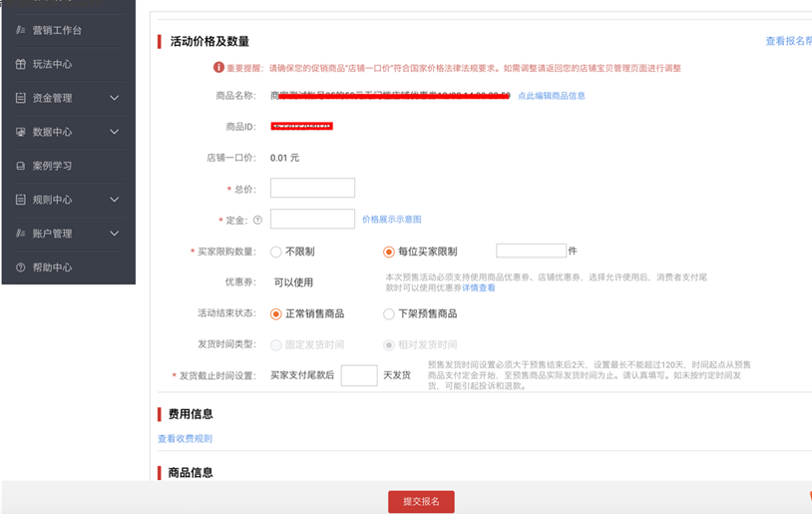
Task: Click the 规则中心 sidebar icon
Action: (x=21, y=200)
